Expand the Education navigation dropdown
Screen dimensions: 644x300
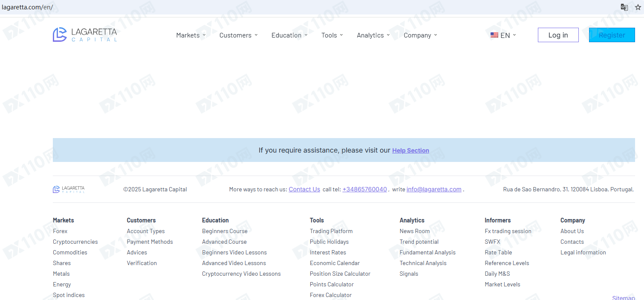tap(289, 35)
